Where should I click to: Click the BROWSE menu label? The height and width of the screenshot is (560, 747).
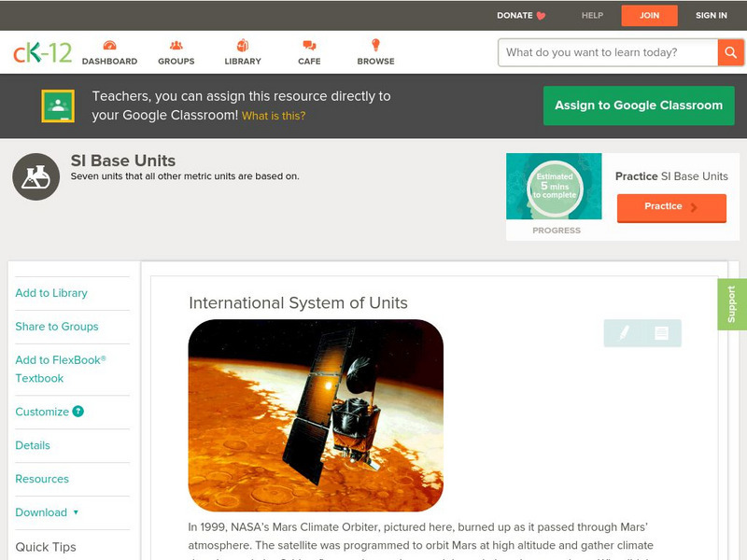pos(376,62)
